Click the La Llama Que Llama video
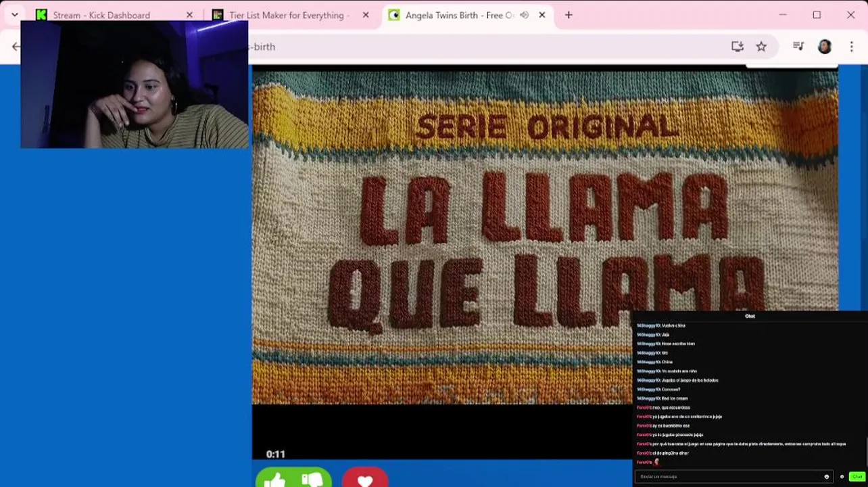The width and height of the screenshot is (868, 487). [545, 237]
